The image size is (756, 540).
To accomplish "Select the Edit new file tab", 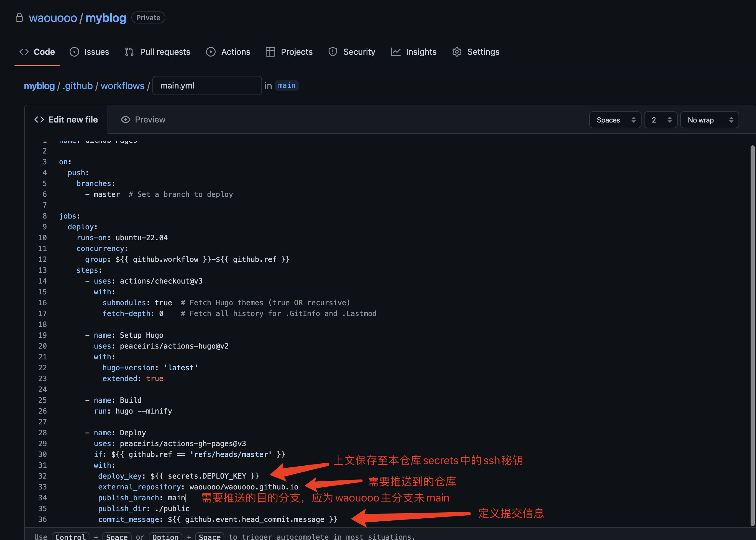I will 66,120.
